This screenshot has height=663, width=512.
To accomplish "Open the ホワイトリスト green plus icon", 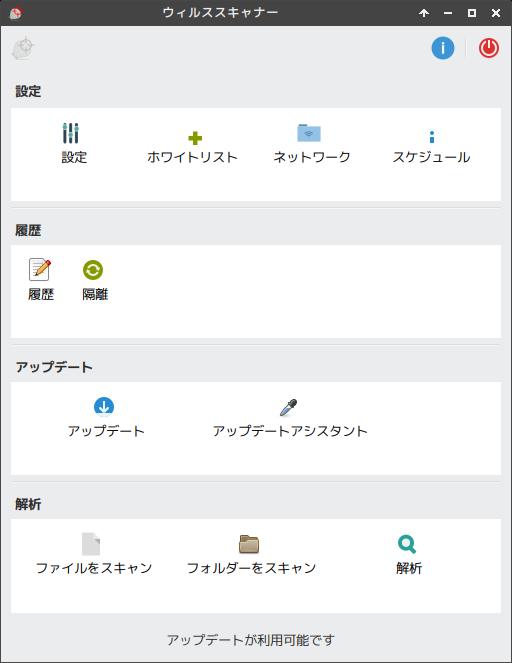I will pyautogui.click(x=195, y=138).
